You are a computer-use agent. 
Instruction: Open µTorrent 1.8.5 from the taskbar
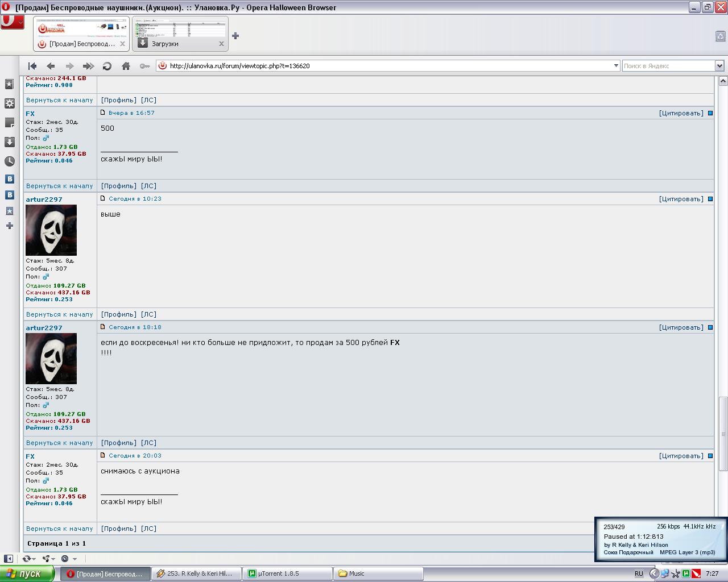[287, 573]
